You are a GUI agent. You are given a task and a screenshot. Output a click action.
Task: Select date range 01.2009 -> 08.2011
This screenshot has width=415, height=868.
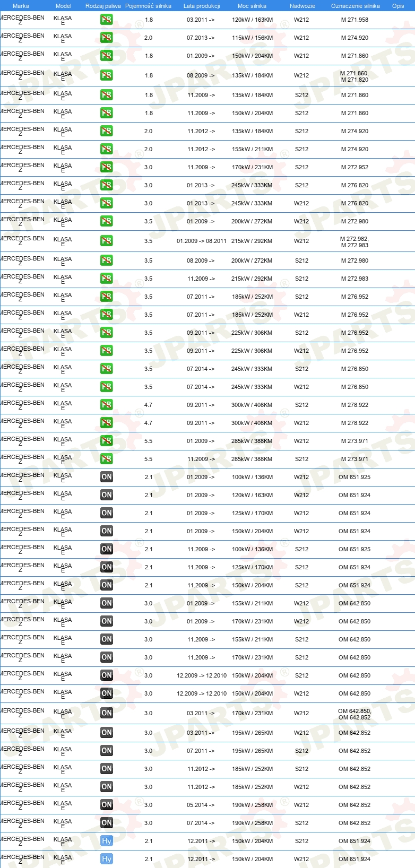tap(202, 241)
